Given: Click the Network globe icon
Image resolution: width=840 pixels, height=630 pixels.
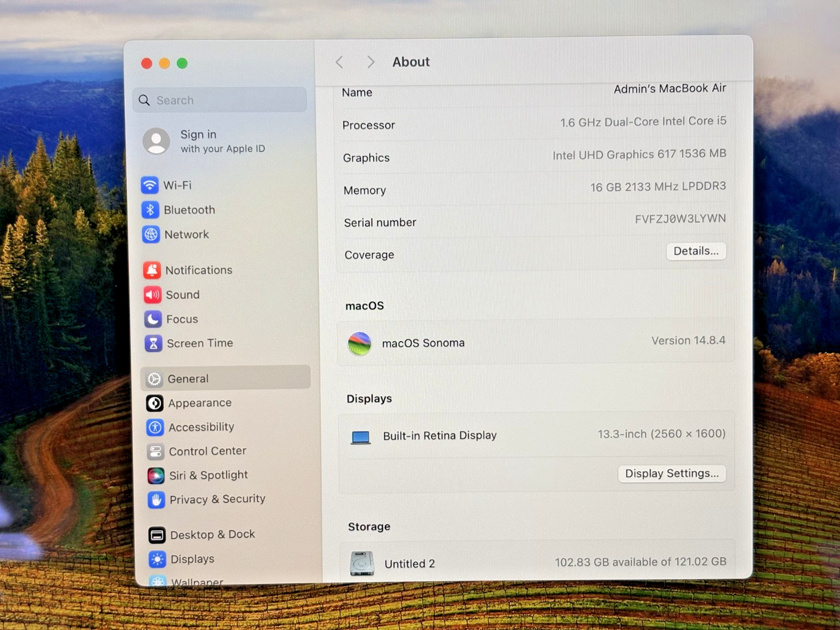Looking at the screenshot, I should (x=151, y=234).
